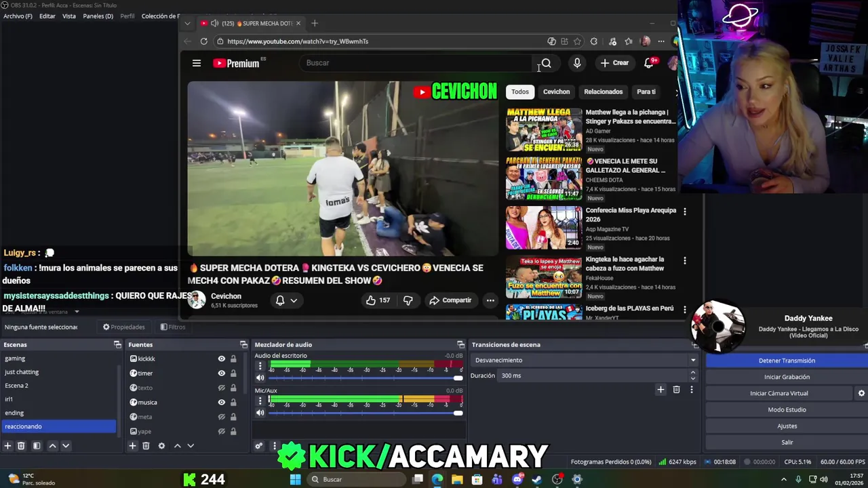Dislike the video with thumbs down

click(408, 300)
